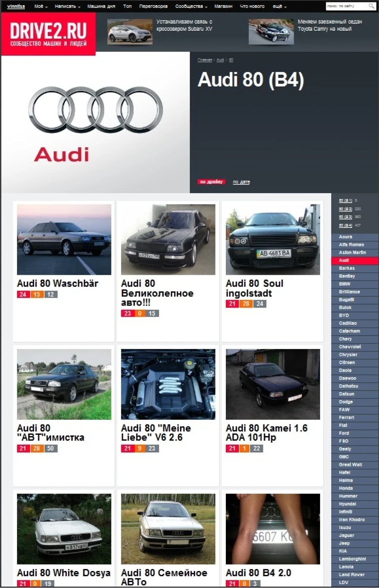Open the Audi 80 B4 2.0 title
Viewport: 379px width, 588px height.
coord(259,573)
